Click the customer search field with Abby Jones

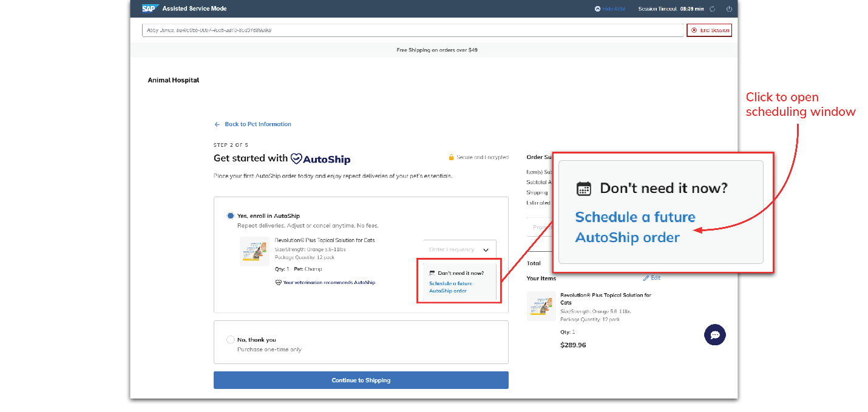pos(413,30)
